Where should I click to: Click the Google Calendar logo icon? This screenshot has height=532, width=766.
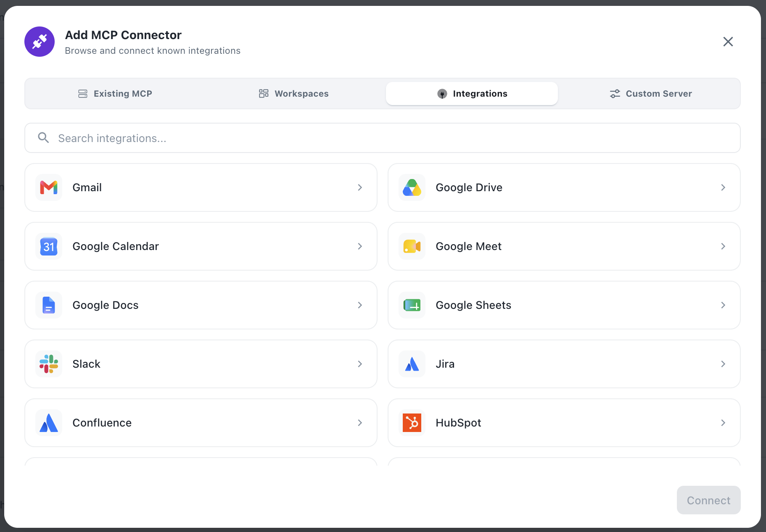pyautogui.click(x=49, y=246)
